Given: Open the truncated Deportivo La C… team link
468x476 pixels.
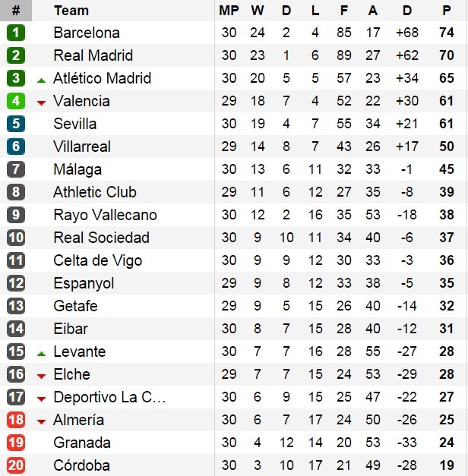Looking at the screenshot, I should 109,397.
